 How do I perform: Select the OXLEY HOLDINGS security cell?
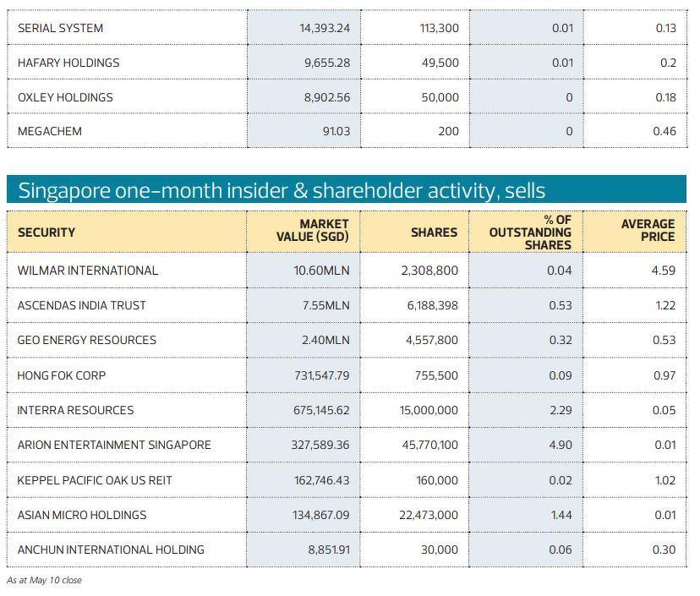pyautogui.click(x=65, y=97)
